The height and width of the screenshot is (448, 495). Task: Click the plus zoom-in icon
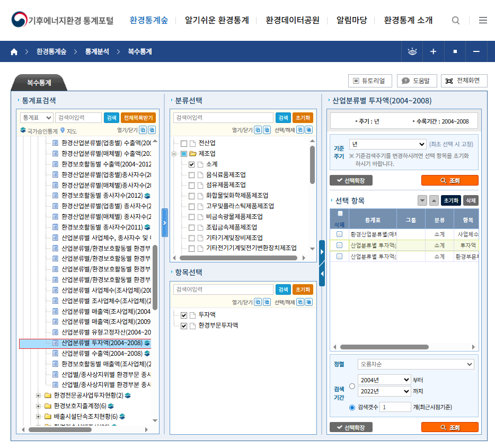click(x=433, y=52)
